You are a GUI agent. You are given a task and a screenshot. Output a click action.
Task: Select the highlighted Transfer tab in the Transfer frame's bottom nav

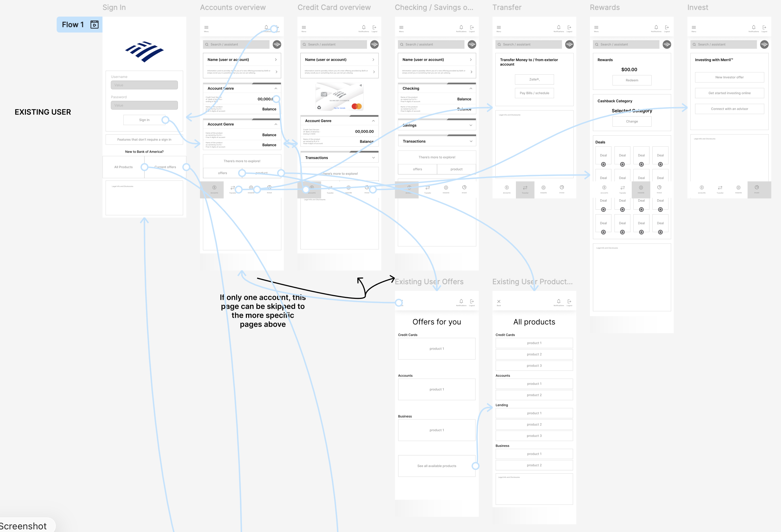525,189
